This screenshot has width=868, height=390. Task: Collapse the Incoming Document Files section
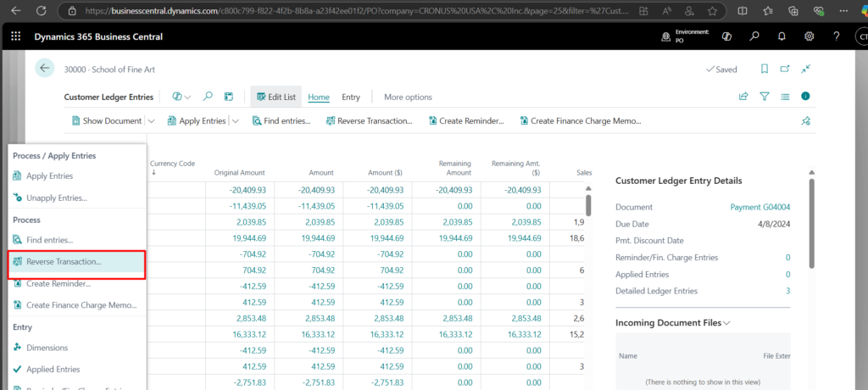[x=726, y=323]
